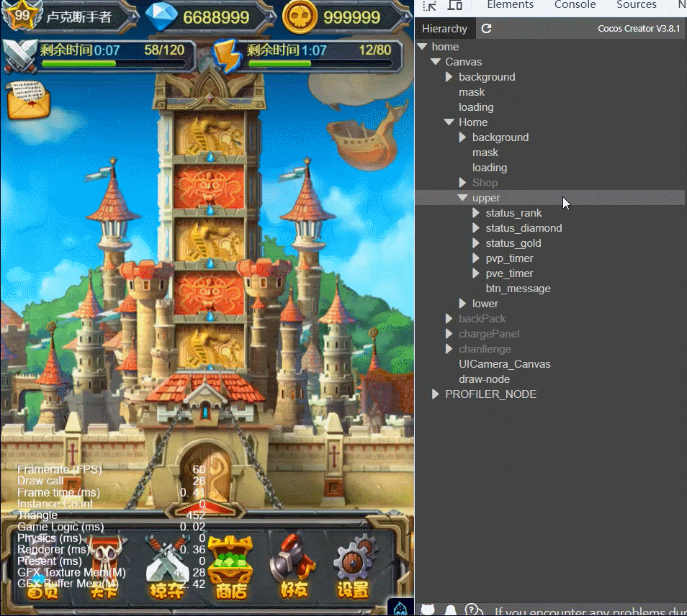This screenshot has width=687, height=616.
Task: Expand the status_diamond node
Action: click(x=476, y=228)
